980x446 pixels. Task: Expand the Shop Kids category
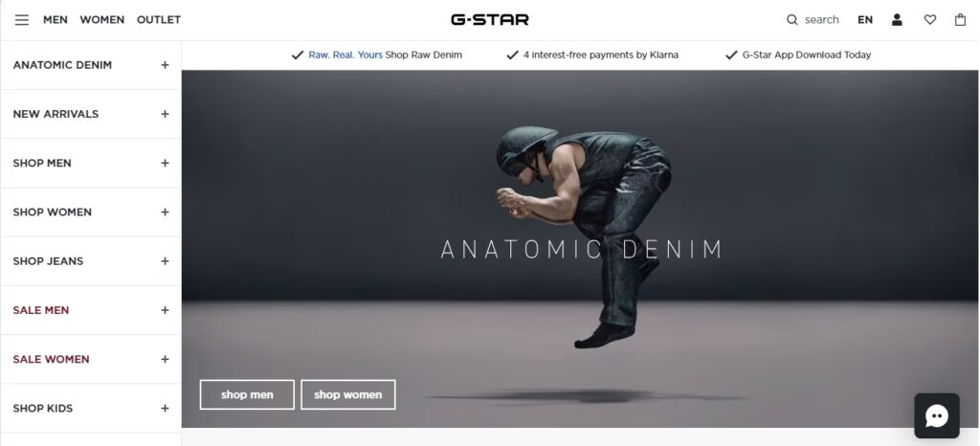click(91, 408)
